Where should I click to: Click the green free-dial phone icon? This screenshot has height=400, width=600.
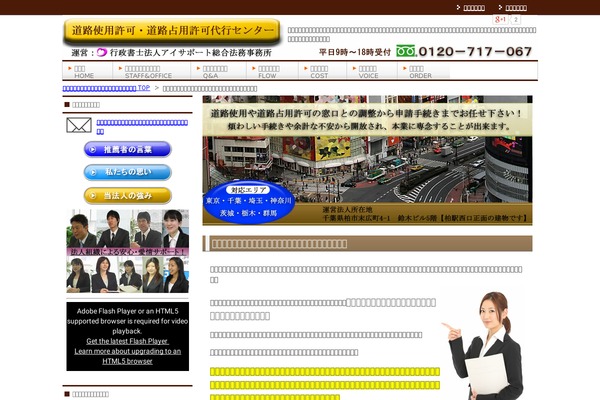(406, 51)
